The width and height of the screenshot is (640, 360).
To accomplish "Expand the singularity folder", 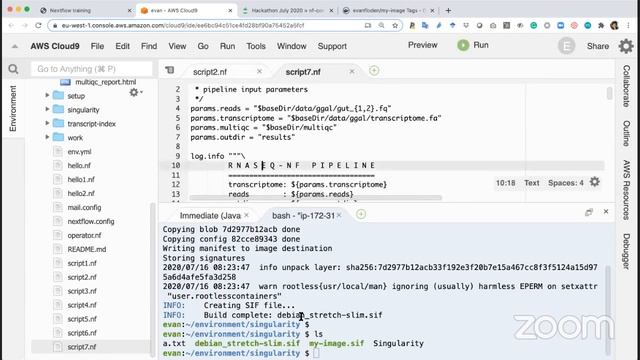I will pyautogui.click(x=47, y=109).
